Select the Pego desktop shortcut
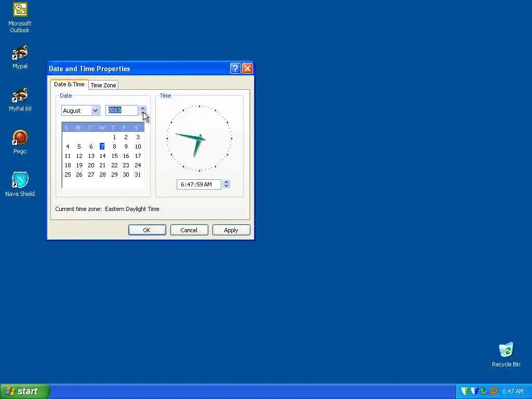532x399 pixels. [20, 142]
